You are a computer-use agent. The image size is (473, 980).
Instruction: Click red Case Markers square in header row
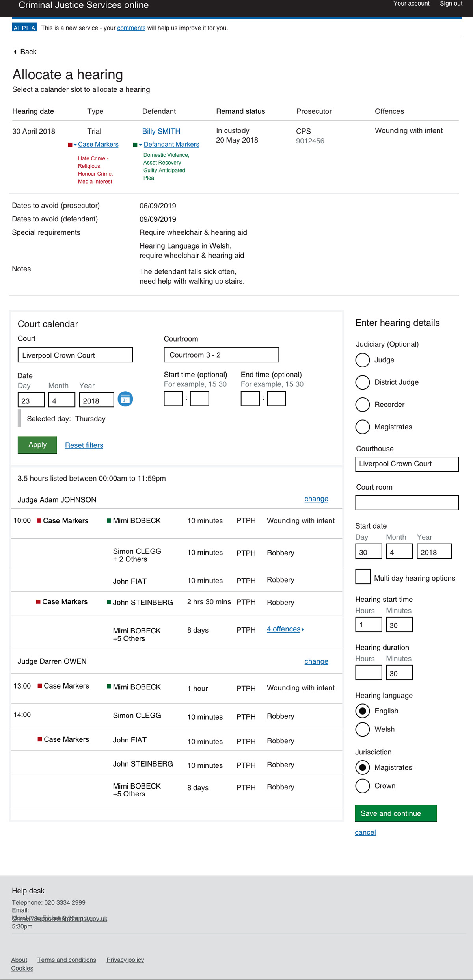click(70, 145)
